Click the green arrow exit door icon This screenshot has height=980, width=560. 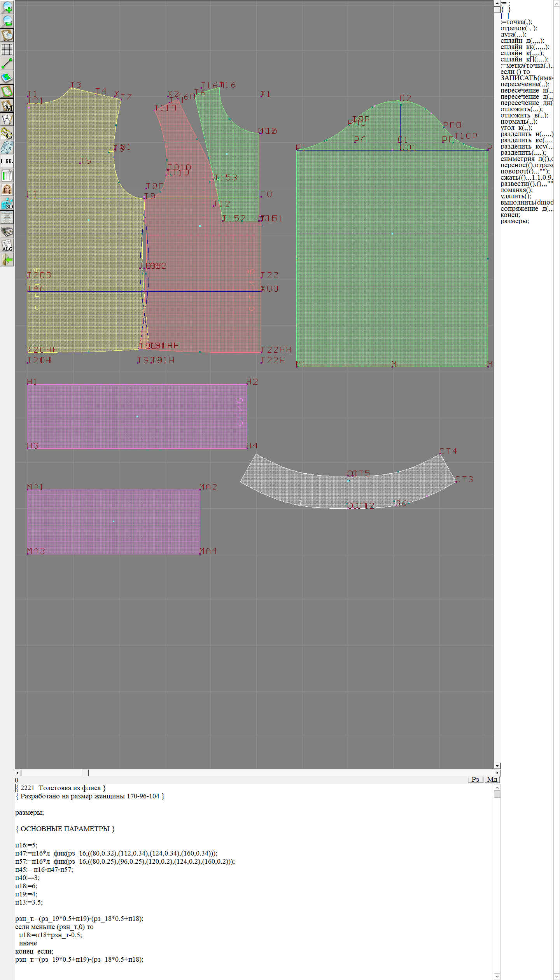[x=7, y=259]
